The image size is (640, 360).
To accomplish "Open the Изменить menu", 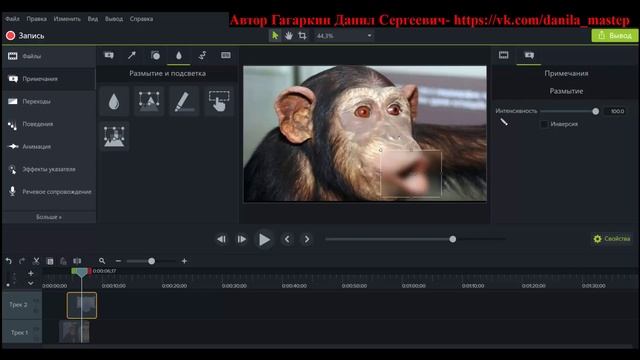I will coord(67,19).
